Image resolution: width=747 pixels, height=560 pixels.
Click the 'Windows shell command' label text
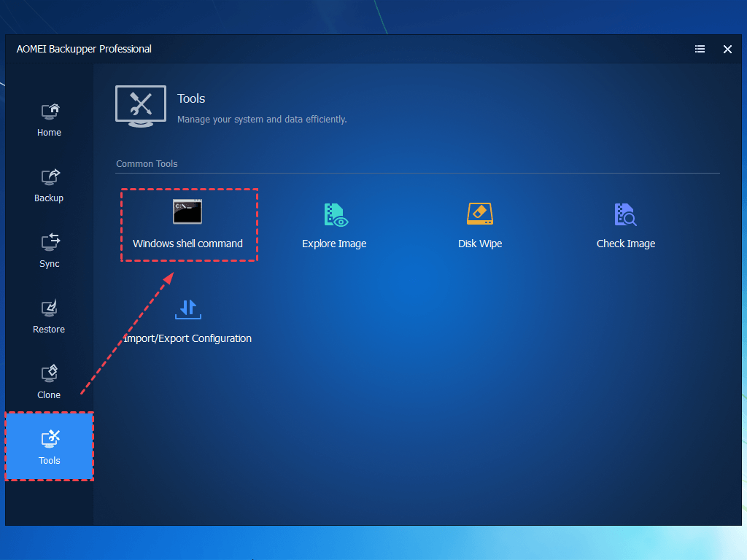click(x=187, y=244)
